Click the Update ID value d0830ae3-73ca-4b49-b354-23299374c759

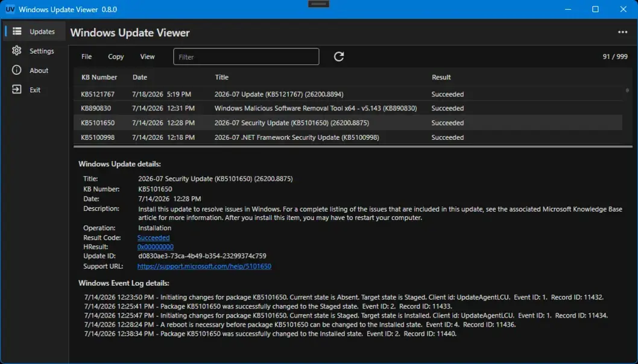202,256
